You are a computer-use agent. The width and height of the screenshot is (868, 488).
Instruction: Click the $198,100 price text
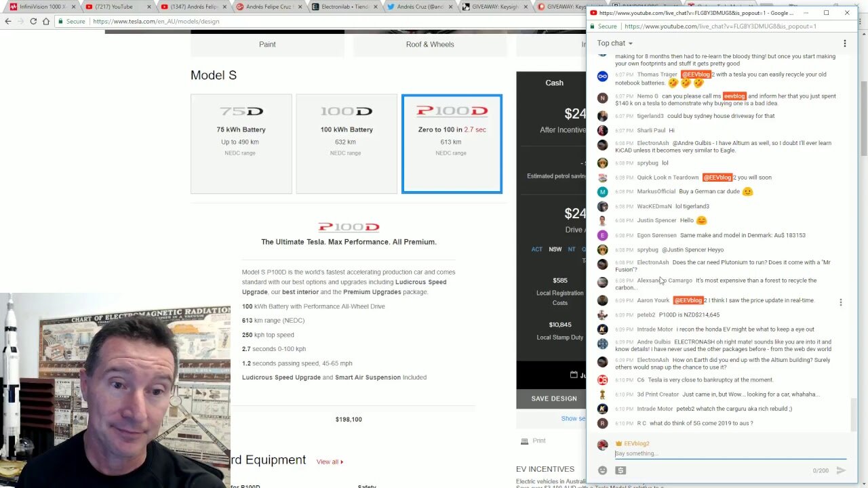(x=349, y=420)
